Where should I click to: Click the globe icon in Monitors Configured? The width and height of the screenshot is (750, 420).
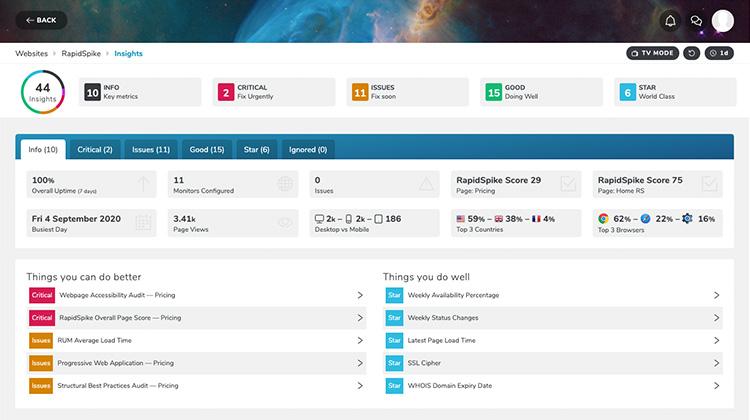pos(285,184)
